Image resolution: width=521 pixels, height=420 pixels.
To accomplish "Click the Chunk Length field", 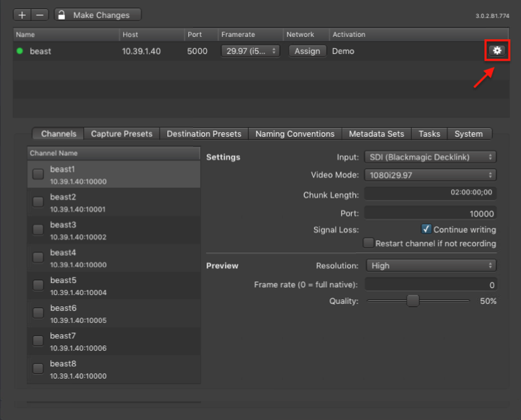I will 430,193.
